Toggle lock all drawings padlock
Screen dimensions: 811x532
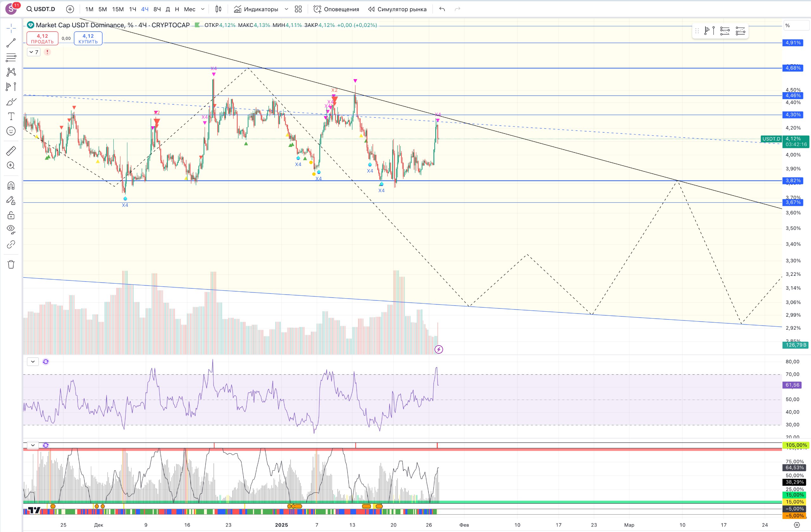(11, 215)
